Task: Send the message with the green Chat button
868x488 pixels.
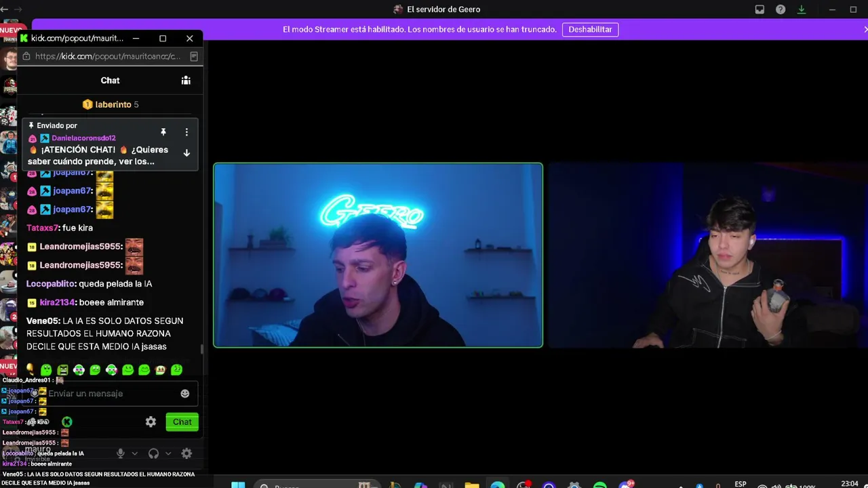Action: [x=182, y=422]
